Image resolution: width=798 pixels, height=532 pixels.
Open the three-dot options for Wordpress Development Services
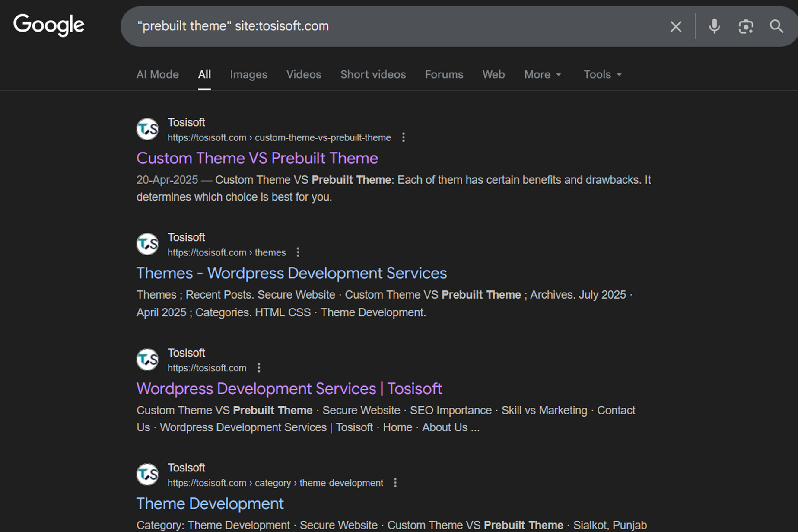[258, 367]
